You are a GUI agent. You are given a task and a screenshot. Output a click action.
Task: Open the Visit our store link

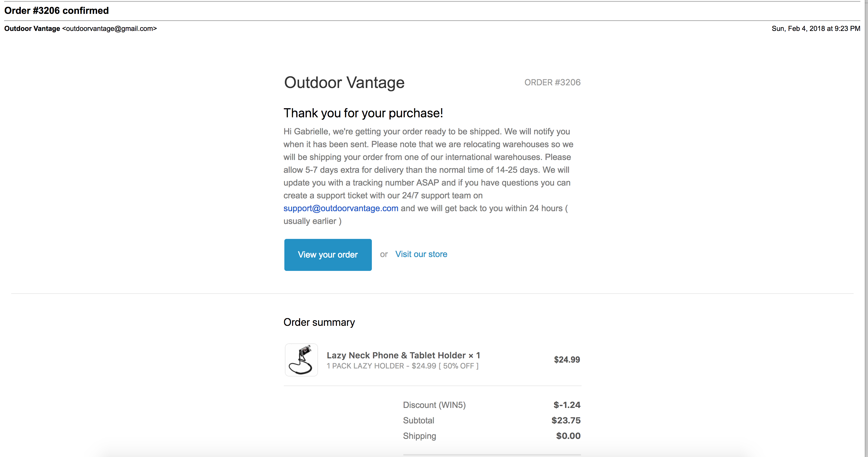tap(421, 254)
